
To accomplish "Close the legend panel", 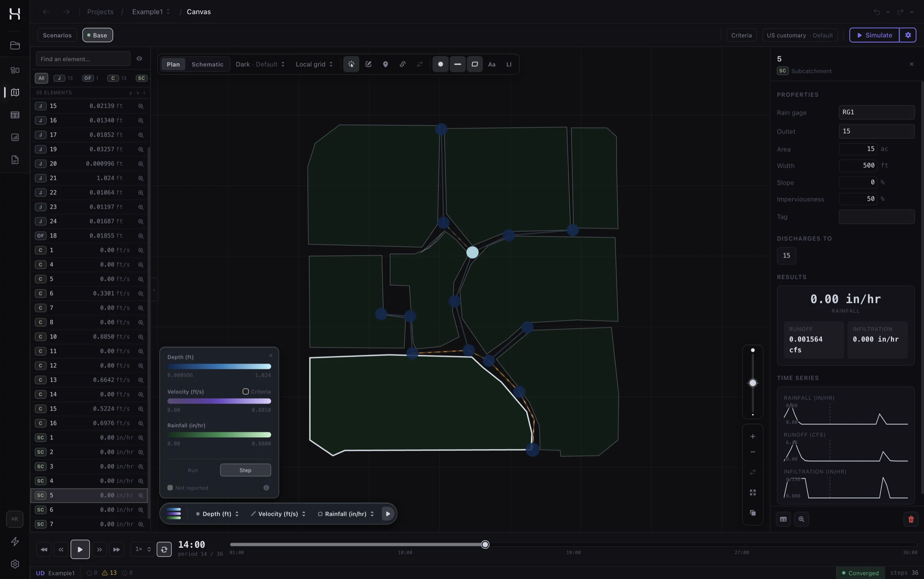I will click(x=271, y=355).
